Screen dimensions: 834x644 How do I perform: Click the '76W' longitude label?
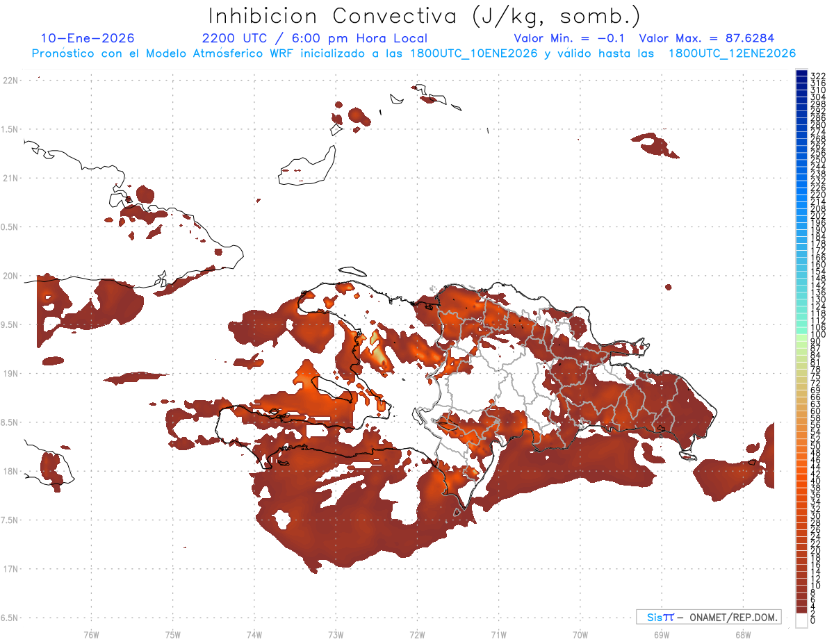(x=91, y=634)
